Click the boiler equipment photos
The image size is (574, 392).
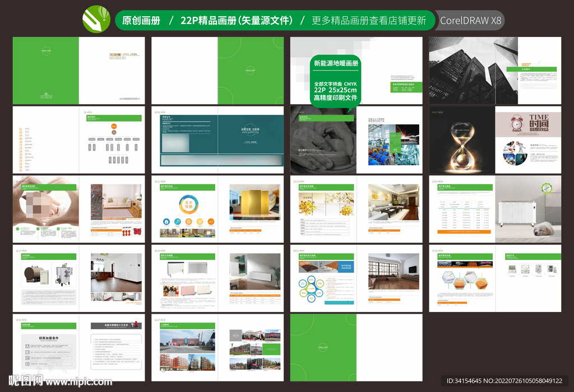49,274
